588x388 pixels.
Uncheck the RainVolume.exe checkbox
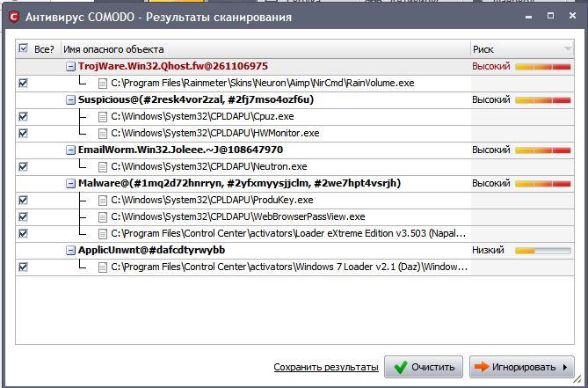coord(23,83)
